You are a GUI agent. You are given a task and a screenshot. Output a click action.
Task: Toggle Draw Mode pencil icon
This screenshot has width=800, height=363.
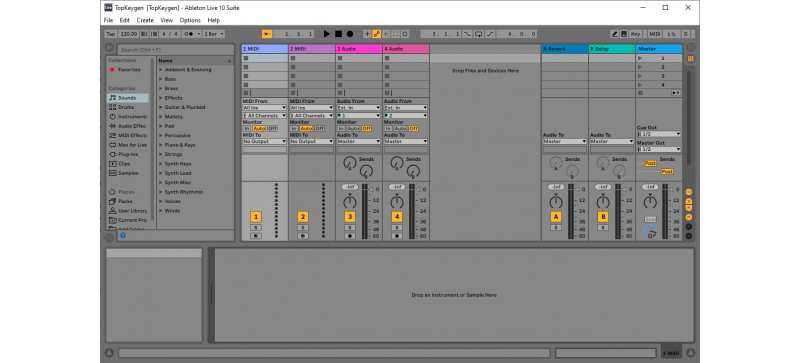(615, 34)
